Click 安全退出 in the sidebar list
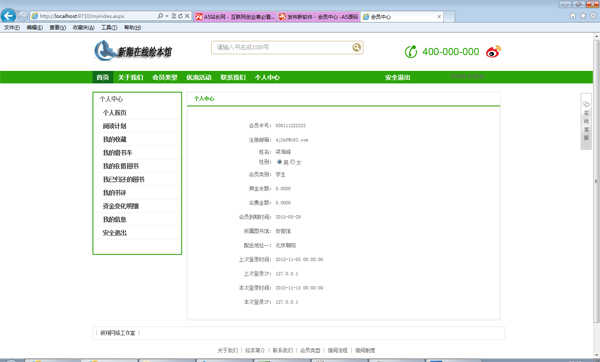600x362 pixels. click(x=114, y=233)
